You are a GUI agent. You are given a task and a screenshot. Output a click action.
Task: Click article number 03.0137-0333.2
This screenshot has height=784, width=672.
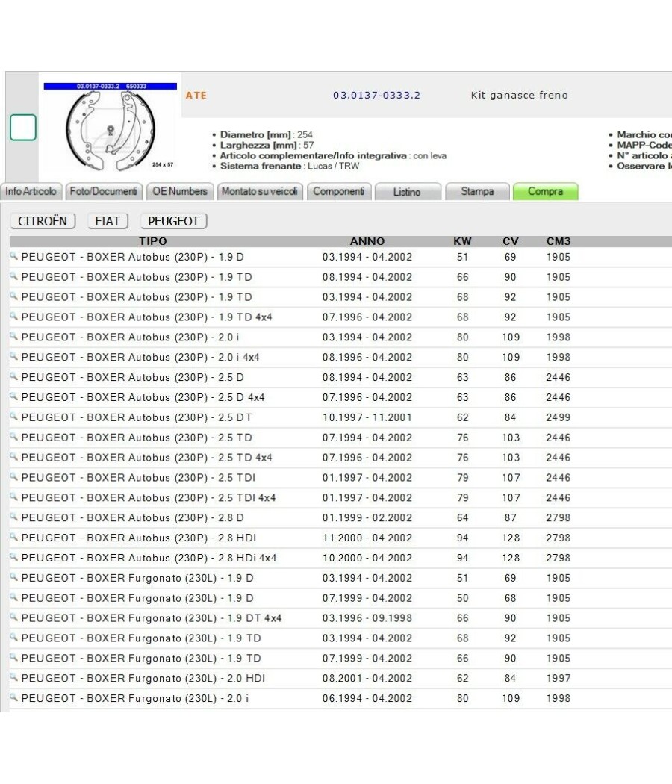tap(376, 95)
